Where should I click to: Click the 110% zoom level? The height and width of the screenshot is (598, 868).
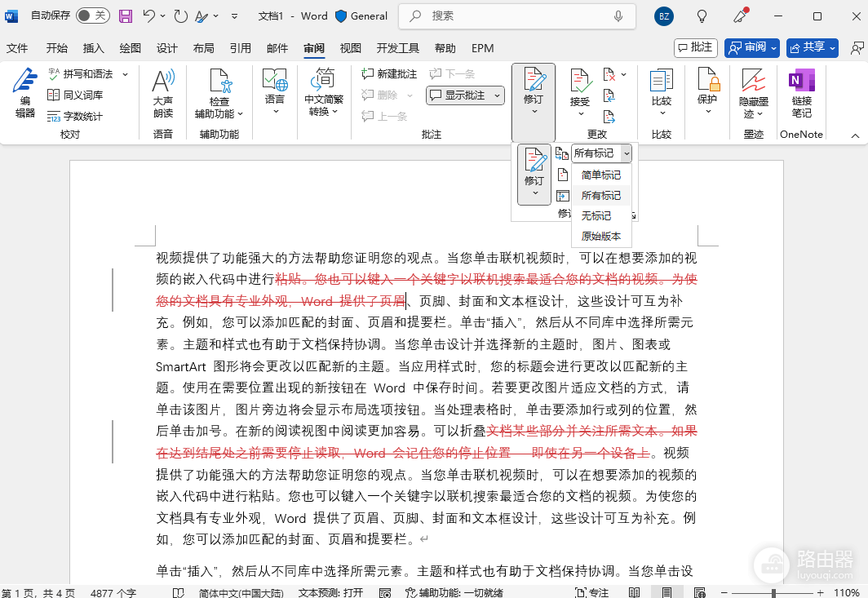point(847,593)
